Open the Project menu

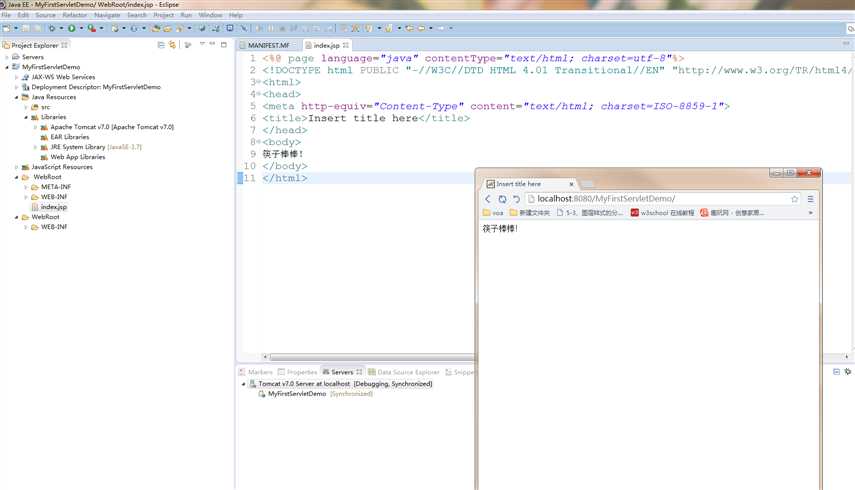coord(164,15)
